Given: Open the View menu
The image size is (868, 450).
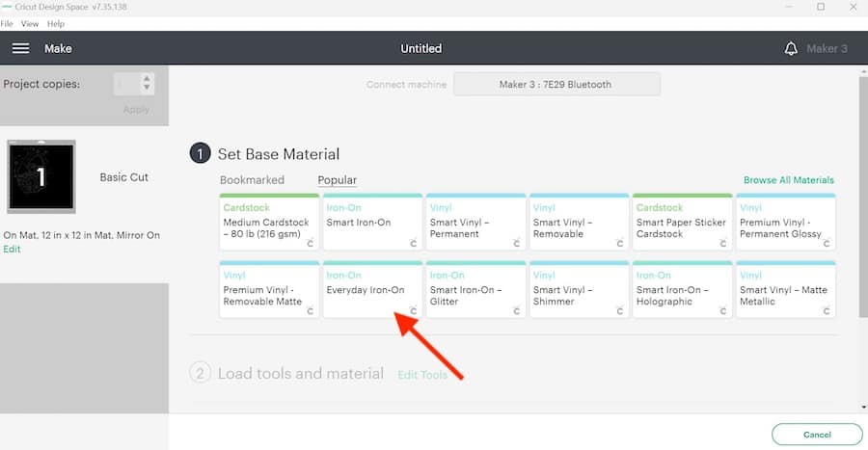Looking at the screenshot, I should 30,24.
